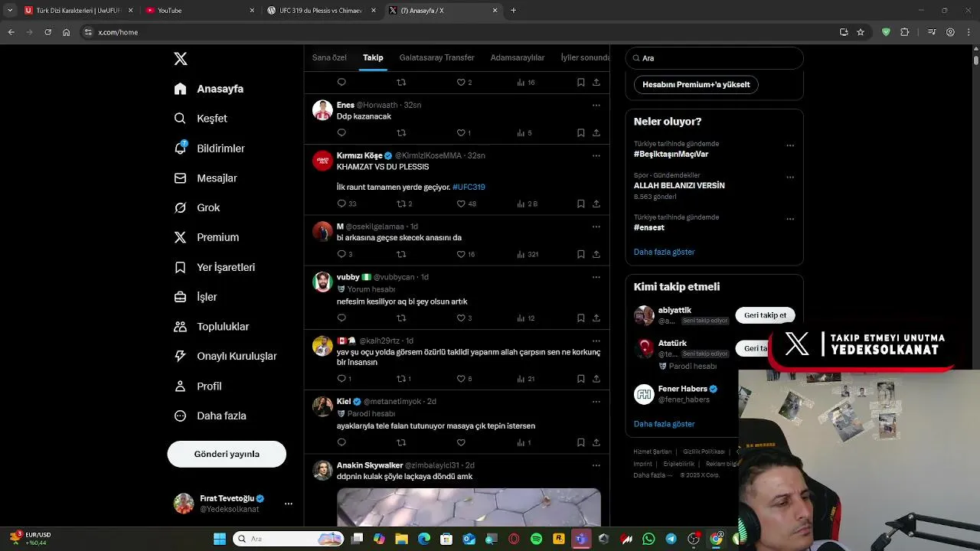
Task: Open Spotify from the taskbar
Action: [537, 540]
